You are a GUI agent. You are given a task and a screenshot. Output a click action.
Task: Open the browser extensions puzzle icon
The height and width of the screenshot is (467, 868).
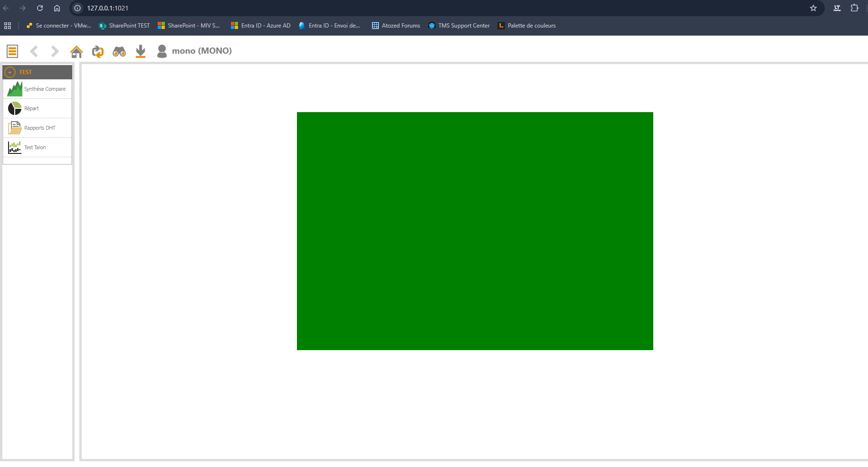pos(854,8)
